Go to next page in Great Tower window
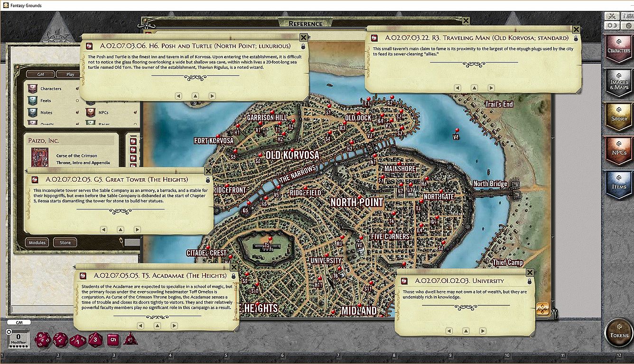The width and height of the screenshot is (634, 364). [137, 229]
